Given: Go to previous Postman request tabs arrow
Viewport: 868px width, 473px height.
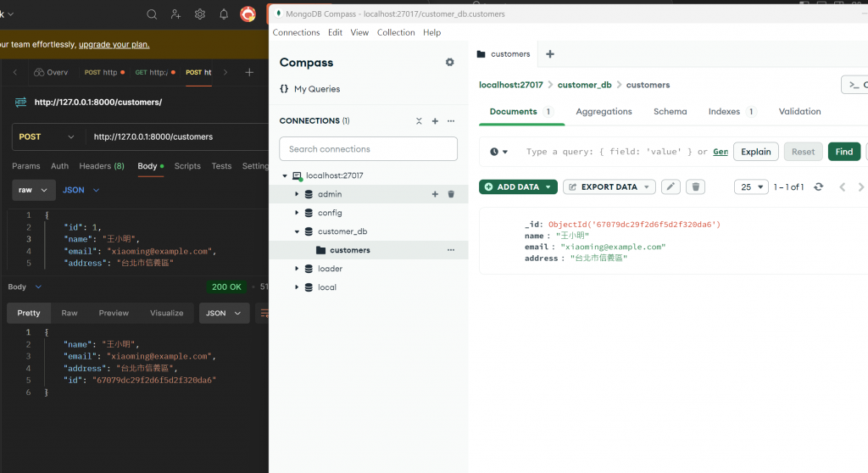Looking at the screenshot, I should click(x=15, y=72).
